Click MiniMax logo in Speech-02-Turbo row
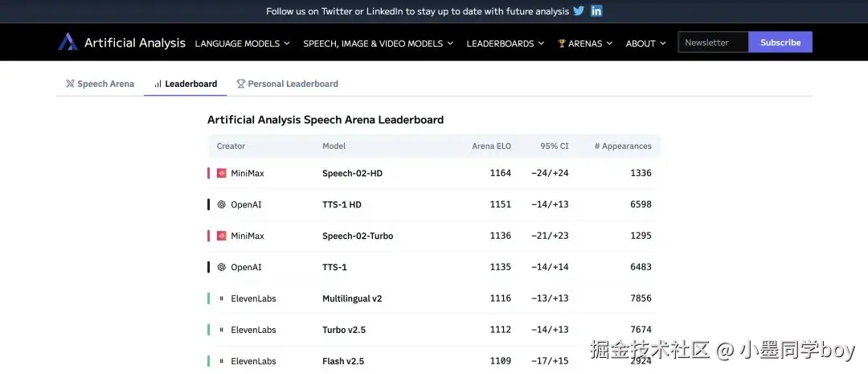Screen dimensions: 868x374 click(222, 236)
